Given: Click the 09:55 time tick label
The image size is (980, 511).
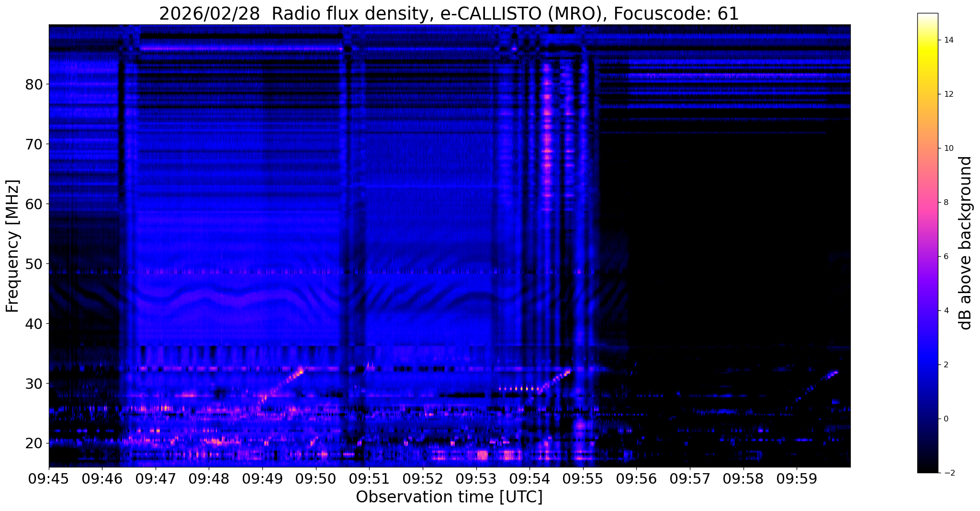Looking at the screenshot, I should [583, 479].
